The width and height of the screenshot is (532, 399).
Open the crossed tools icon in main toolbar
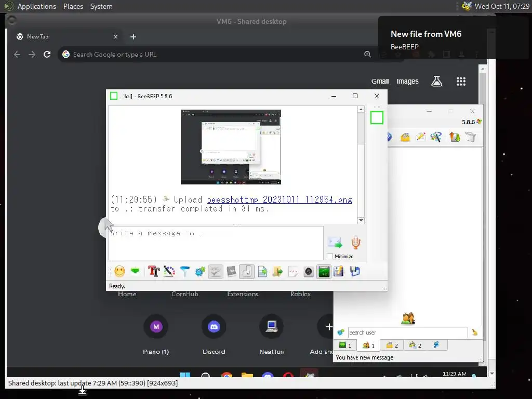[x=436, y=137]
